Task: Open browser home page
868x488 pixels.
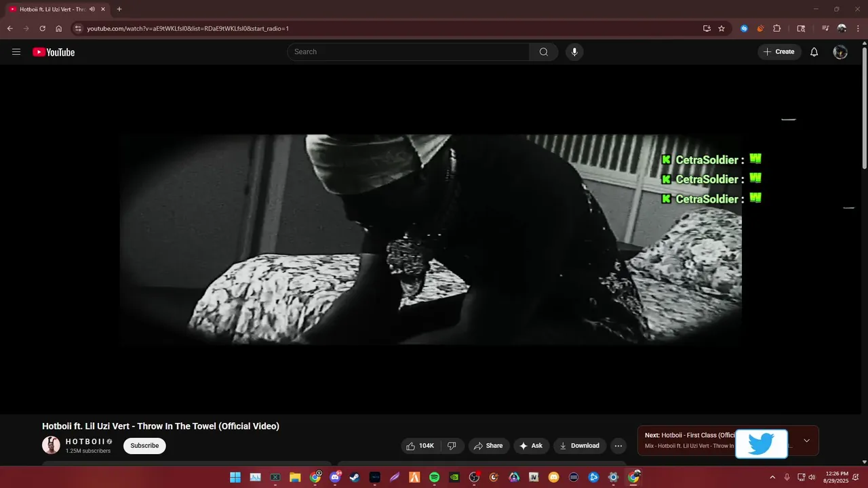Action: (x=59, y=28)
